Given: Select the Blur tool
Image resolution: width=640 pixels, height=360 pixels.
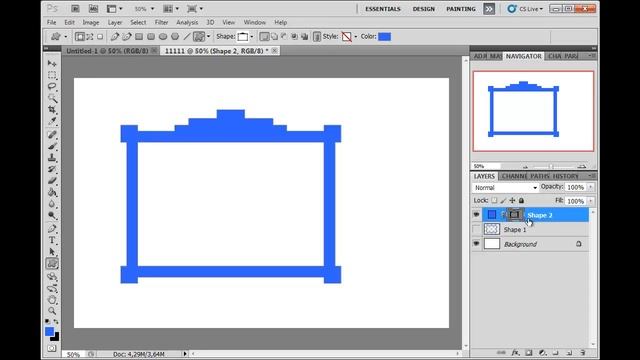Looking at the screenshot, I should 52,204.
